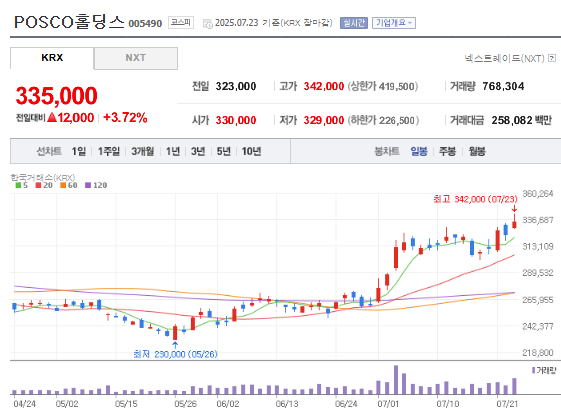Click the latest red candle on 07/23
The height and width of the screenshot is (411, 561).
(514, 224)
